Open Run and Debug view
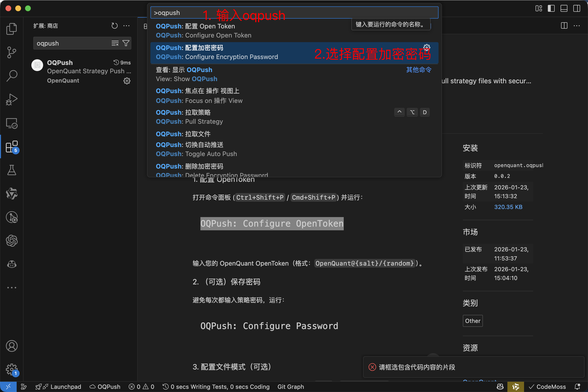The height and width of the screenshot is (392, 588). [12, 99]
